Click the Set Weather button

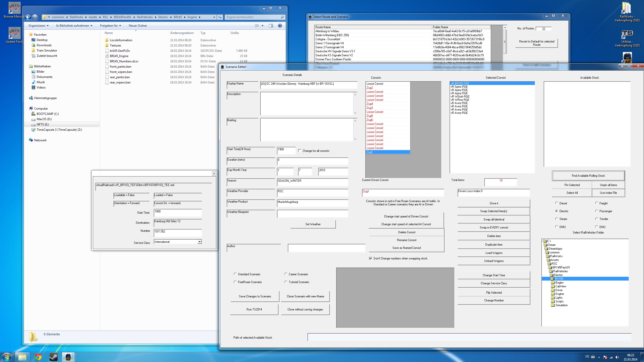[313, 224]
